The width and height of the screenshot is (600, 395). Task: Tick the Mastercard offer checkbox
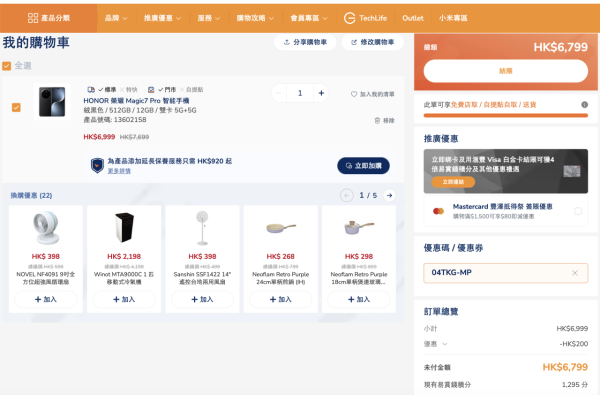(578, 211)
